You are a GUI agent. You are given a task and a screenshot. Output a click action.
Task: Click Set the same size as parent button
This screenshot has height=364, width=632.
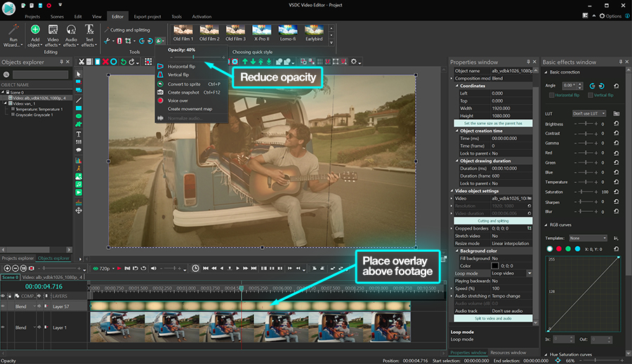[492, 123]
